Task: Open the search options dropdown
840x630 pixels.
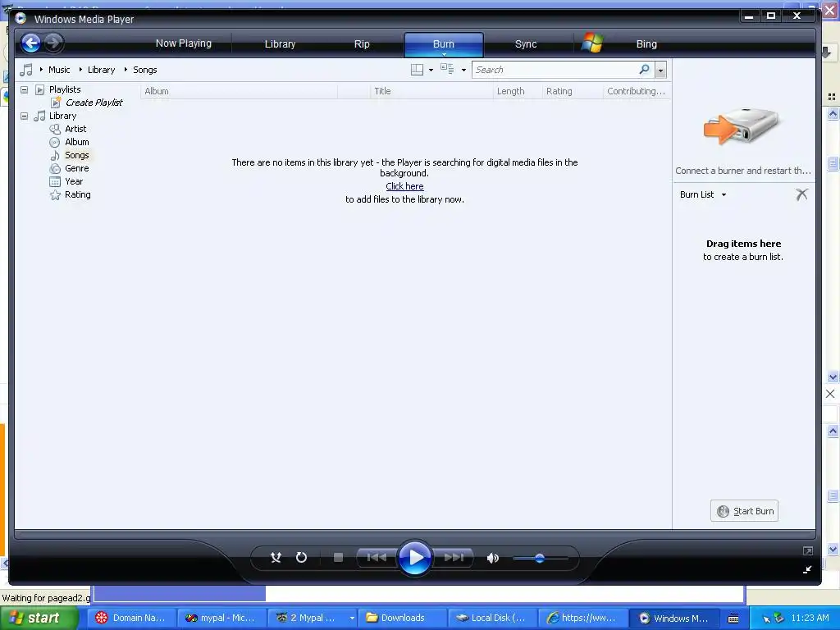Action: tap(660, 71)
